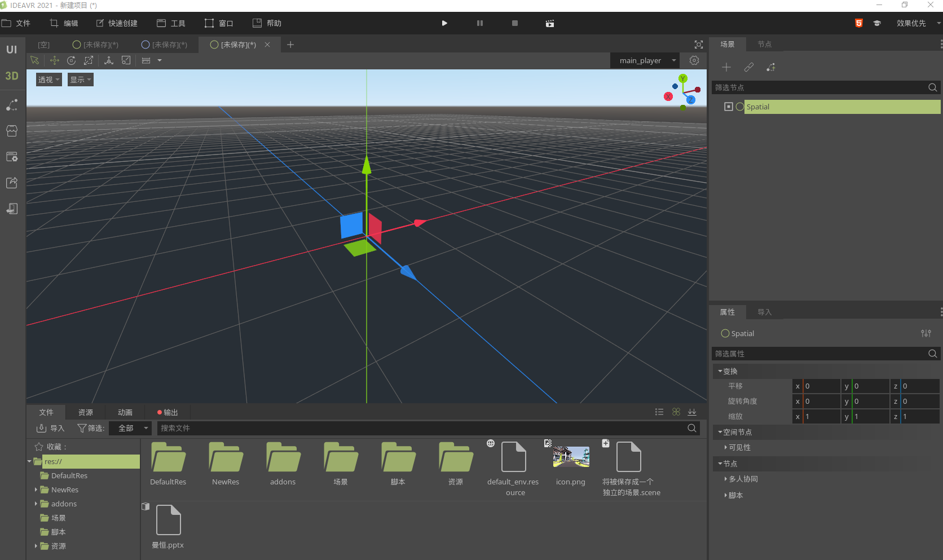The height and width of the screenshot is (560, 943).
Task: Click the 筛选节点 search field
Action: [x=826, y=87]
